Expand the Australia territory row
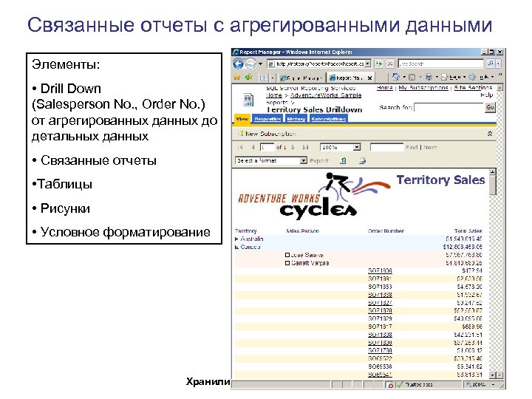532x399 pixels. (236, 239)
